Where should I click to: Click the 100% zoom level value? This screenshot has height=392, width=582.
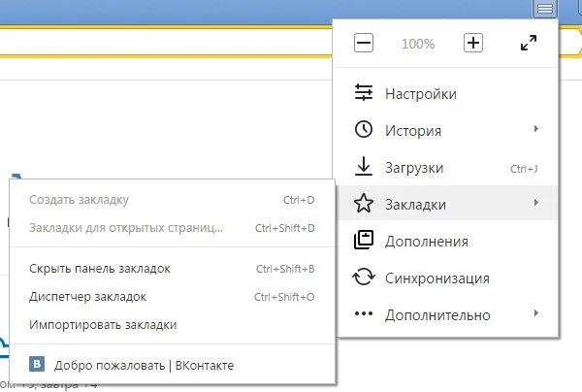(418, 44)
